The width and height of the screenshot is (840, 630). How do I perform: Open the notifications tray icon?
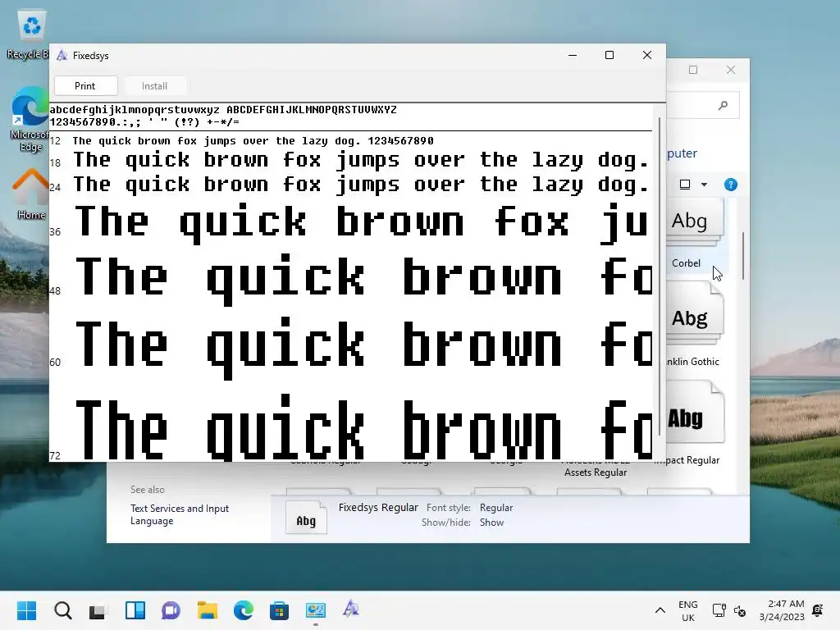(818, 610)
